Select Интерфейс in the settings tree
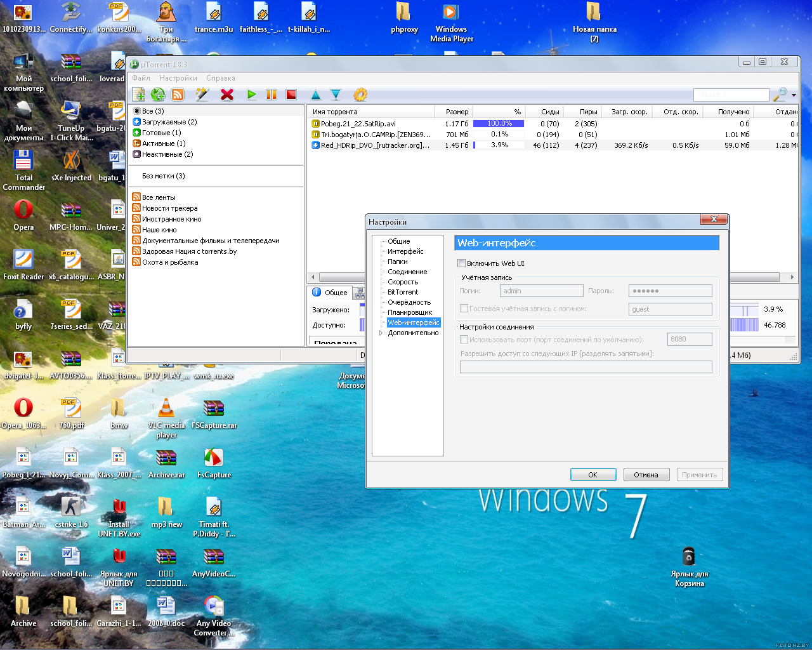 click(x=405, y=251)
